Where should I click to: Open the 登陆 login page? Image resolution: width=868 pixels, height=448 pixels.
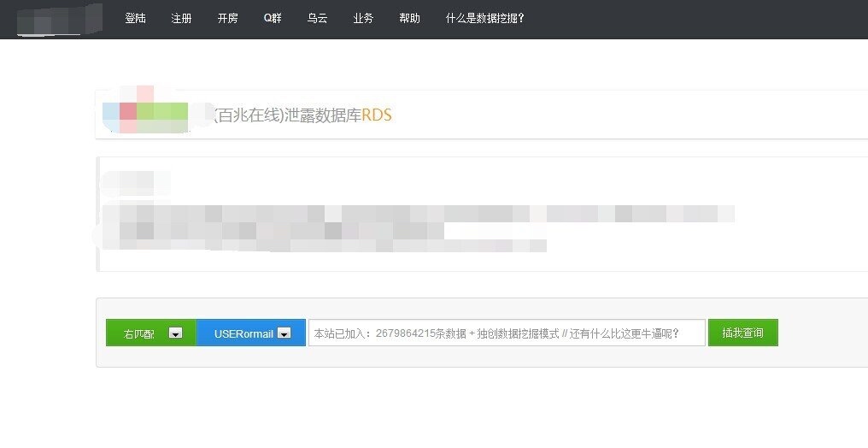pos(135,18)
